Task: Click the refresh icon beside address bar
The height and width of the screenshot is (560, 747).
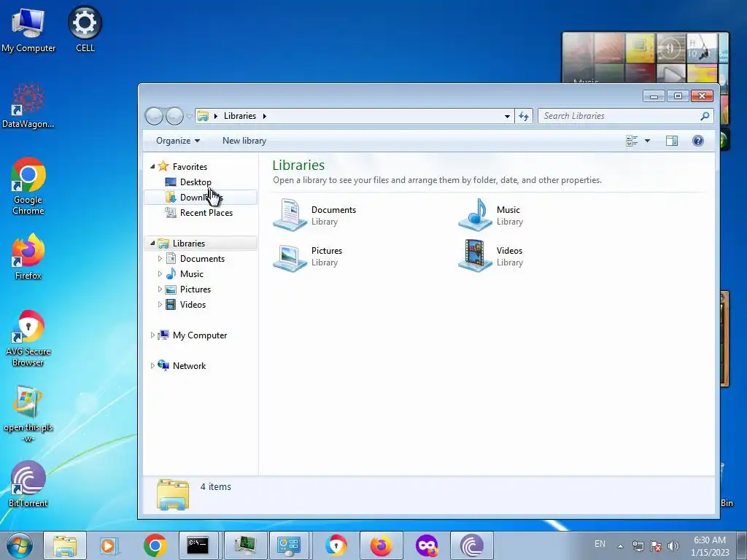Action: 524,116
